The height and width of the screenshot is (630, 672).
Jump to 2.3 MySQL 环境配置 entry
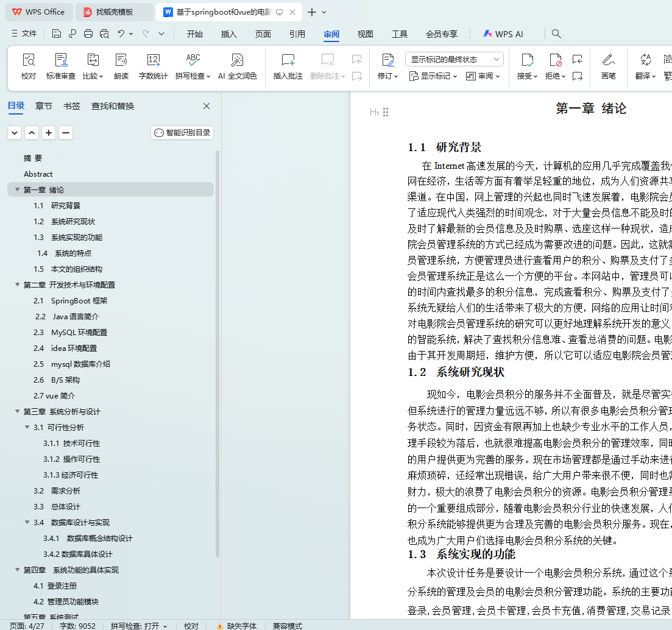pyautogui.click(x=70, y=333)
